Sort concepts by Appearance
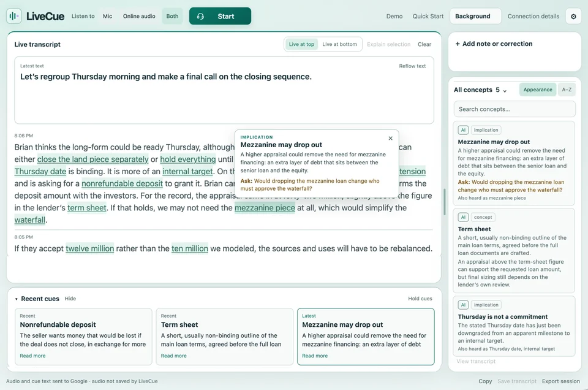588x390 pixels. click(x=538, y=90)
